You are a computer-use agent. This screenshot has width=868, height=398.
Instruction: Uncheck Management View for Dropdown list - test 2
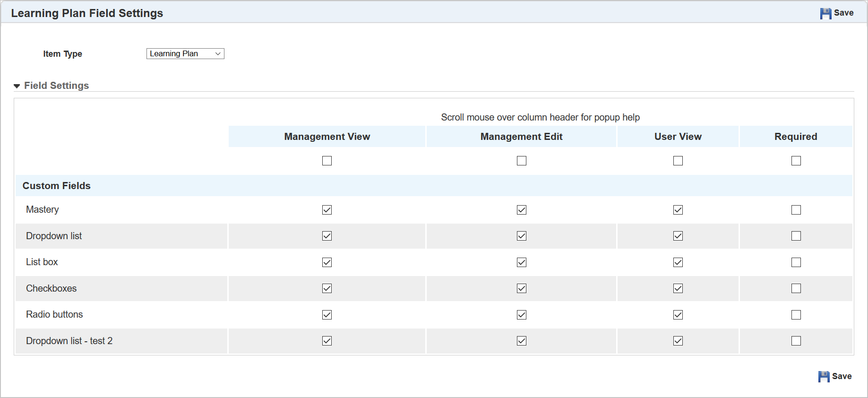tap(327, 341)
